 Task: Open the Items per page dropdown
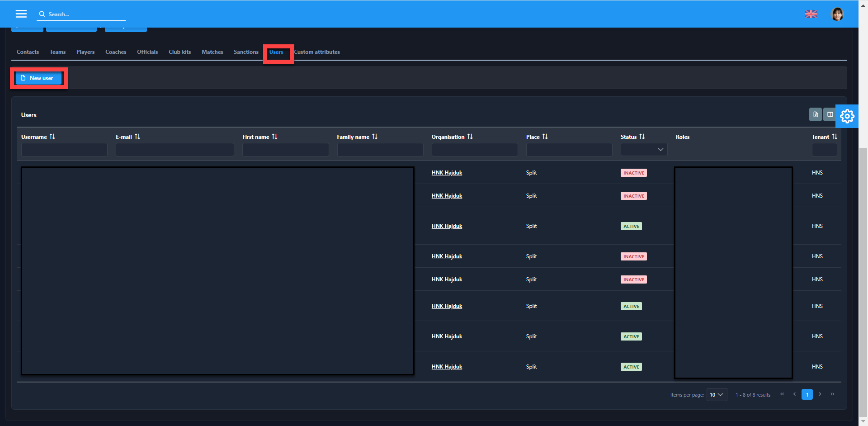pyautogui.click(x=717, y=395)
